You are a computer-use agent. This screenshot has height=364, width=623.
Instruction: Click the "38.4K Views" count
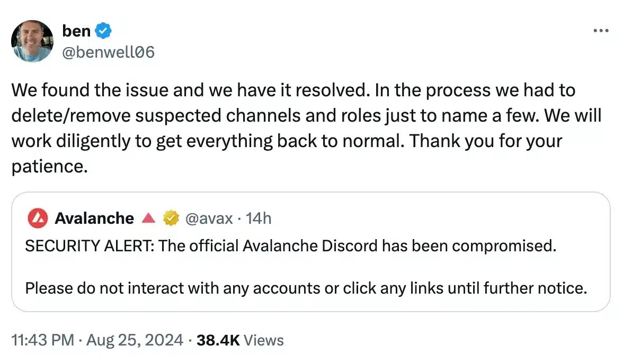point(240,340)
